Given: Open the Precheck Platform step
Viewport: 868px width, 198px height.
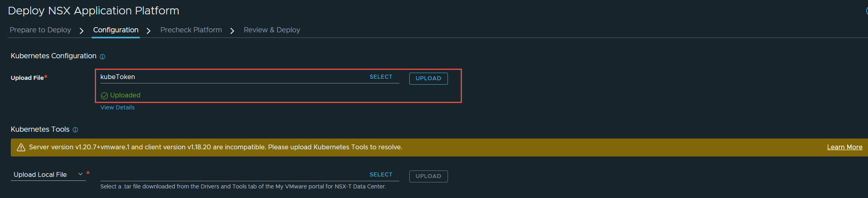Looking at the screenshot, I should coord(191,30).
